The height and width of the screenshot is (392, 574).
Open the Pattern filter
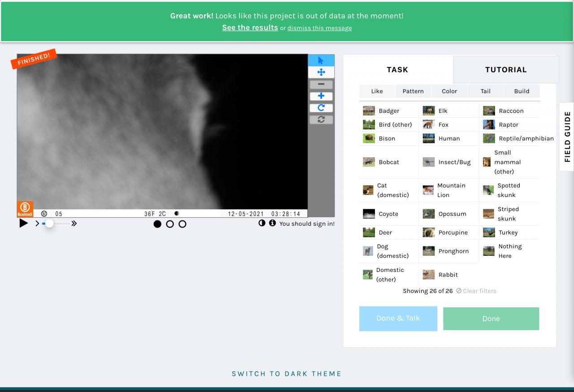[x=413, y=91]
